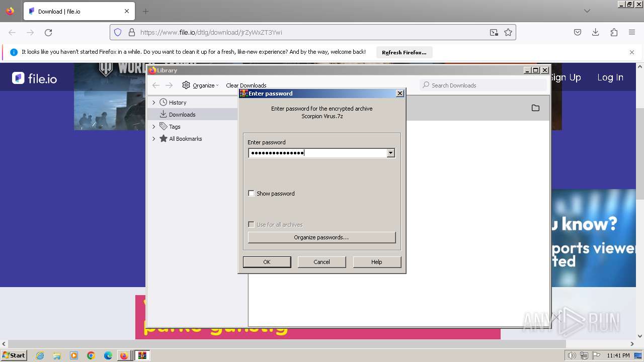The image size is (644, 362).
Task: Click Clear Downloads in Library
Action: click(246, 85)
